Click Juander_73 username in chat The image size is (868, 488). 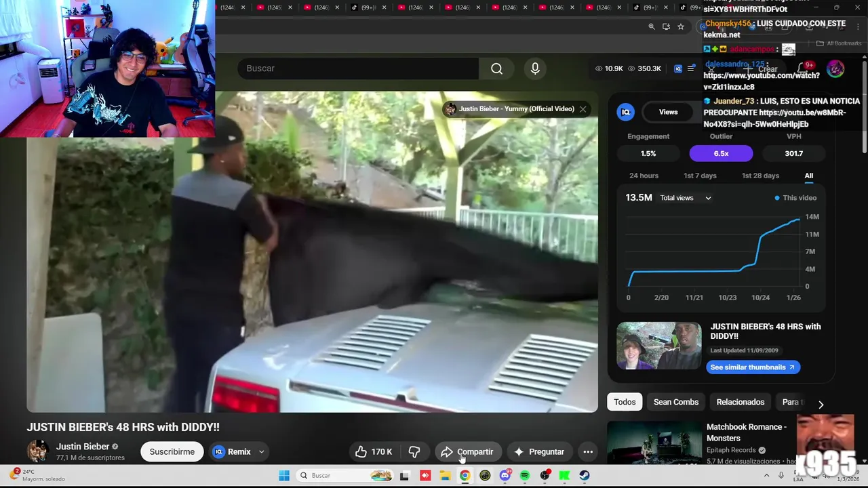(x=734, y=101)
